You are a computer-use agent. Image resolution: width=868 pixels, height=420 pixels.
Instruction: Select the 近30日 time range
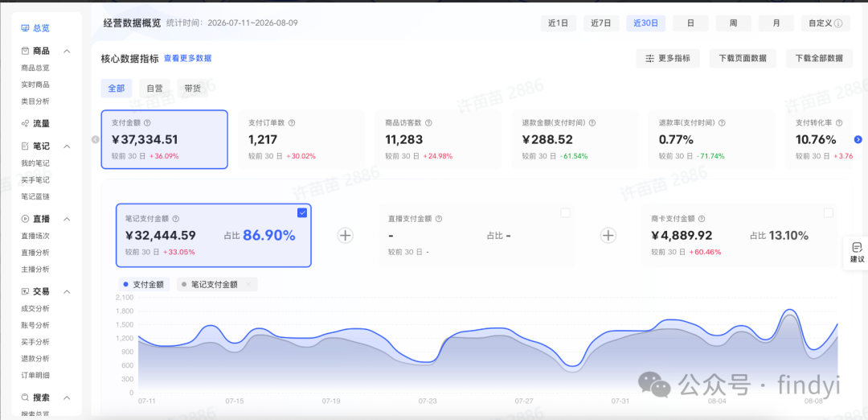click(x=645, y=23)
